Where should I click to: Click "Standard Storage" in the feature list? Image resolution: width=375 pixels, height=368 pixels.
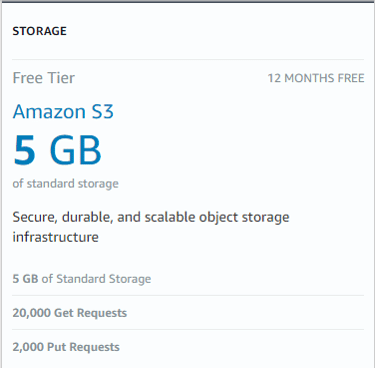(104, 279)
